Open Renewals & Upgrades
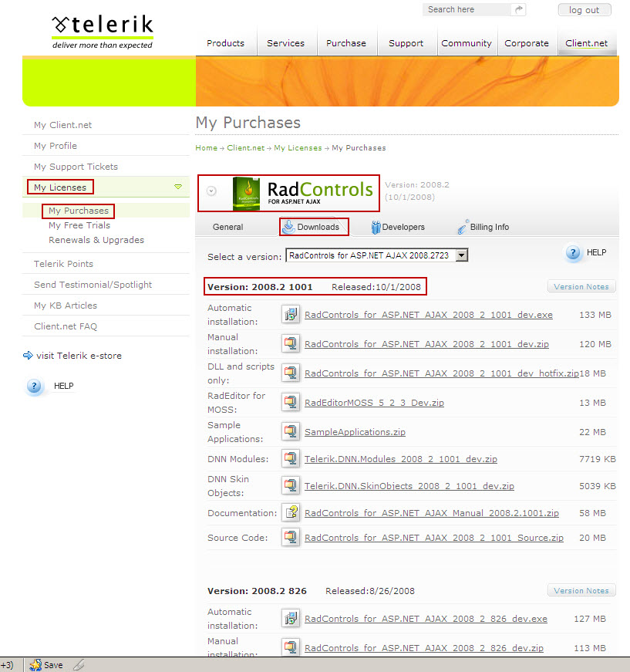Image resolution: width=630 pixels, height=672 pixels. point(96,240)
